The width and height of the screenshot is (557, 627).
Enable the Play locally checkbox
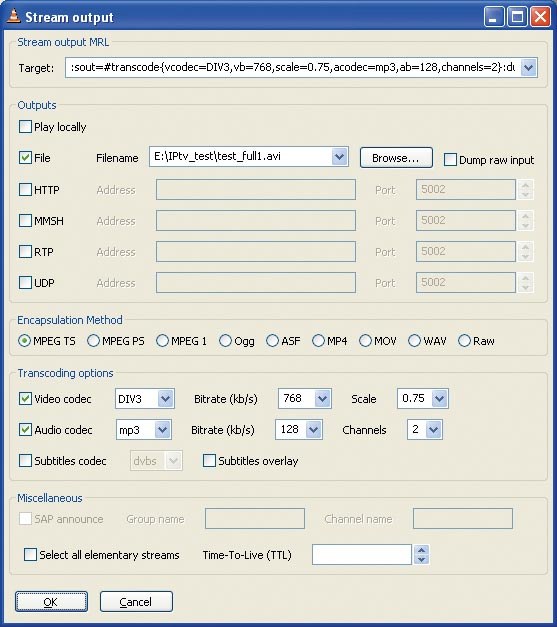(x=25, y=127)
